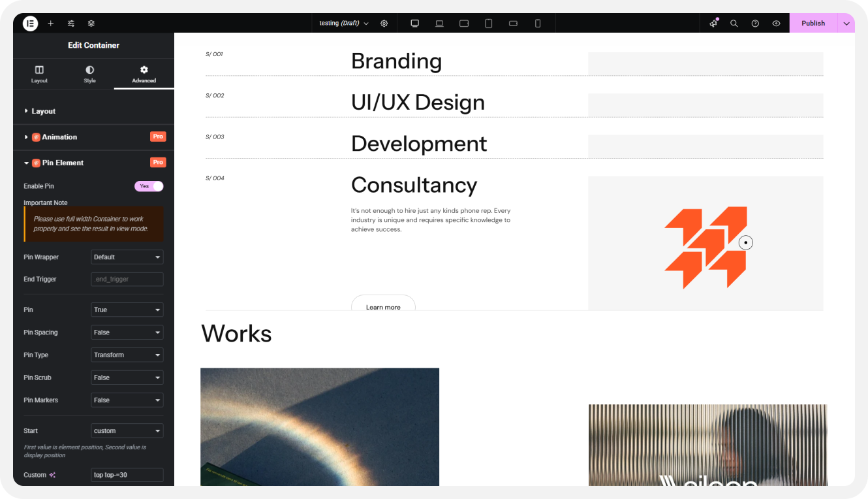
Task: Click the End Trigger input field
Action: click(127, 279)
